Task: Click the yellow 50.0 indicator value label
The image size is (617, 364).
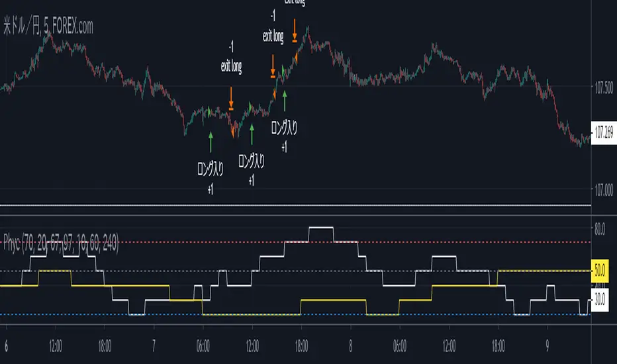Action: pyautogui.click(x=600, y=271)
